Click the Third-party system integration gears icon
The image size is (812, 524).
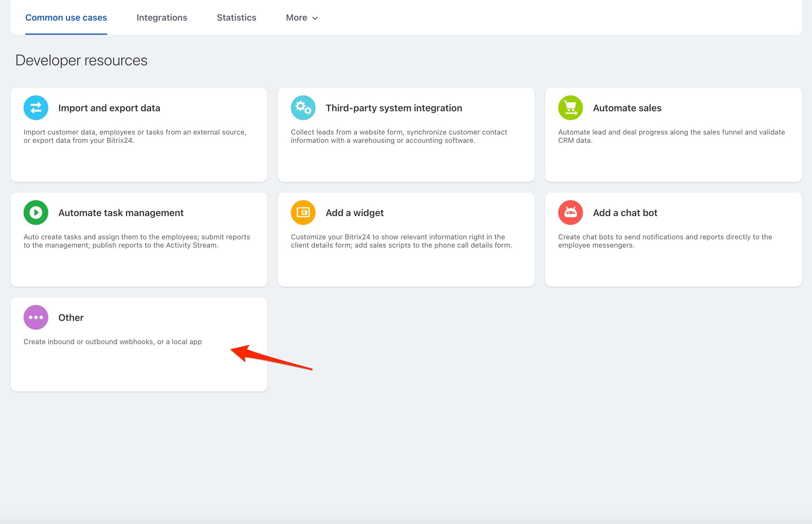pyautogui.click(x=303, y=108)
